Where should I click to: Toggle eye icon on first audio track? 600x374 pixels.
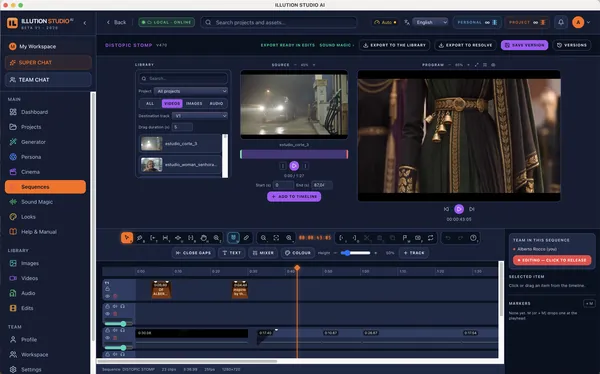[108, 314]
